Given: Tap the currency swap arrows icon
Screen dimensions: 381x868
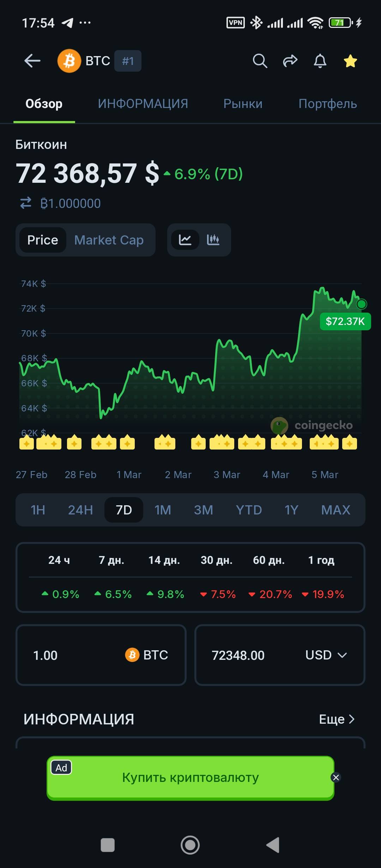Looking at the screenshot, I should 26,203.
